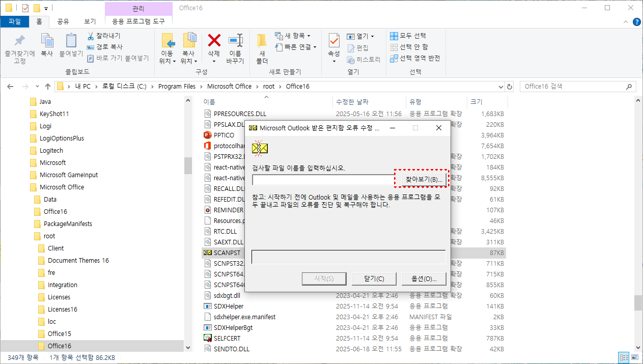The width and height of the screenshot is (643, 364).
Task: Click the 옵션(O)... dialog button
Action: [x=424, y=278]
